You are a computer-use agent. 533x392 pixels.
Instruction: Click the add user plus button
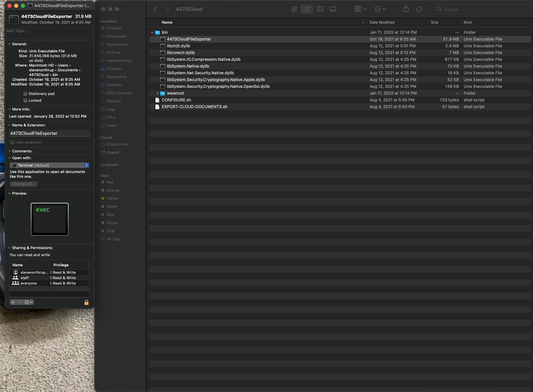pos(13,302)
